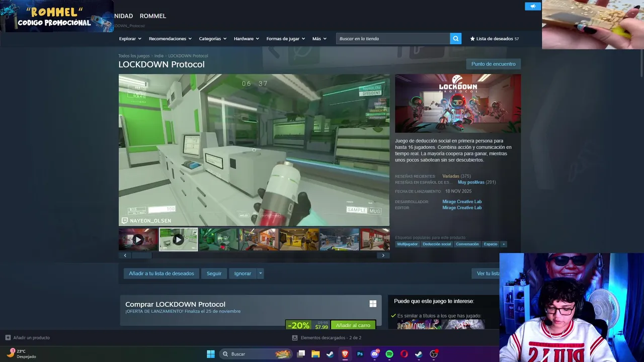Image resolution: width=644 pixels, height=362 pixels.
Task: Switch to Brave browser on the taskbar
Action: pyautogui.click(x=345, y=354)
